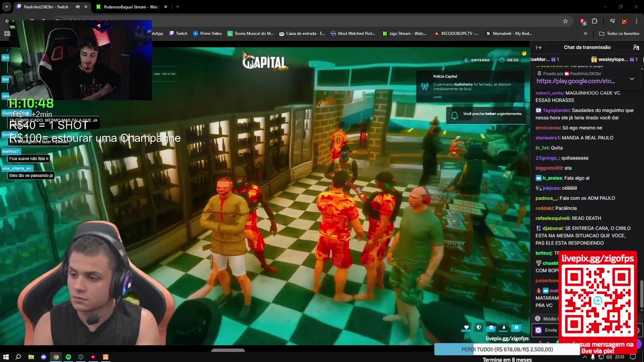Open the browser extensions puzzle icon
Viewport: 644px width, 362px height.
(595, 21)
